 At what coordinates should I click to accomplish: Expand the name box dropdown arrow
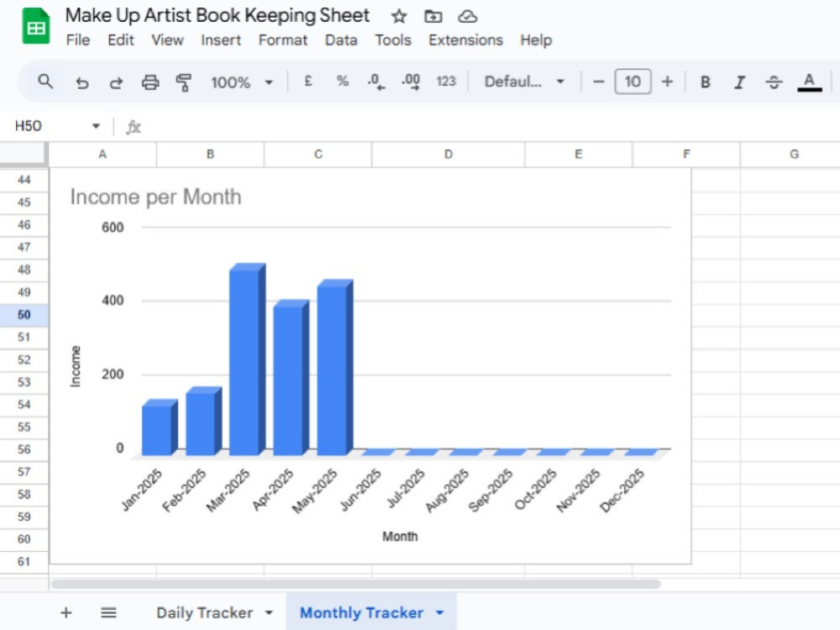(96, 127)
